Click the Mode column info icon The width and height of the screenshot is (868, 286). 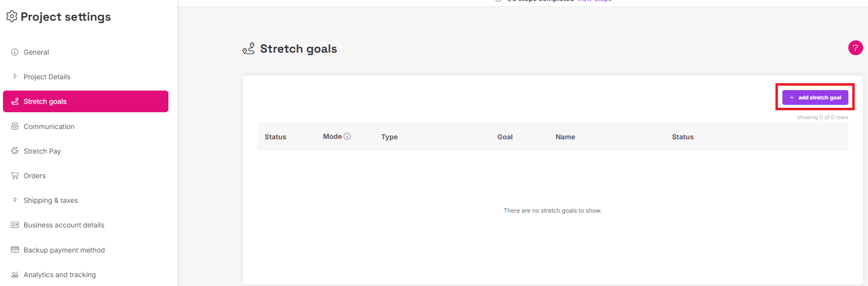click(347, 136)
